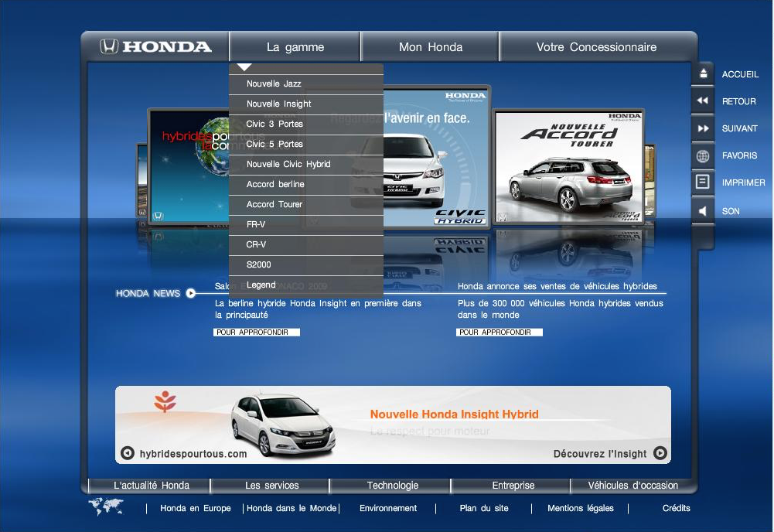This screenshot has height=532, width=774.
Task: Choose Civic 3 Portes
Action: coord(306,124)
